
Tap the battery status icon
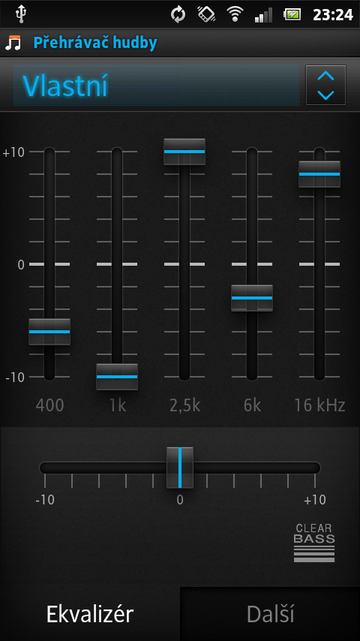[x=292, y=15]
